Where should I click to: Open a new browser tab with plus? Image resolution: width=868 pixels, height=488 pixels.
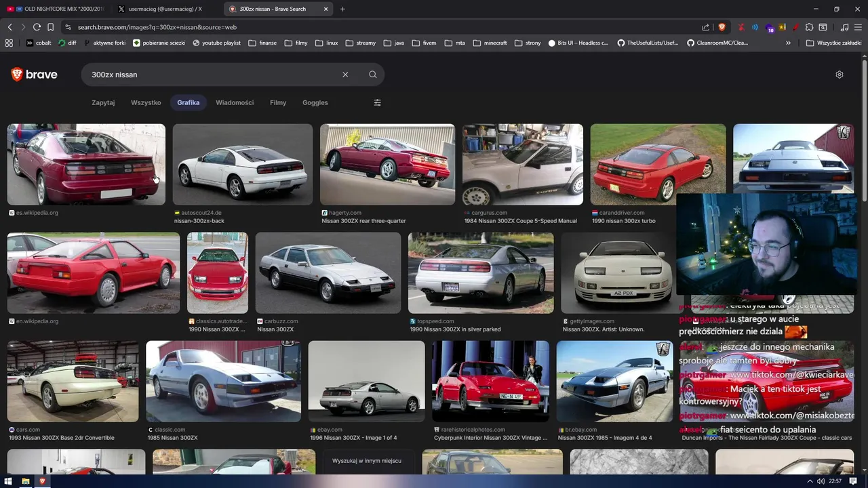click(x=342, y=9)
